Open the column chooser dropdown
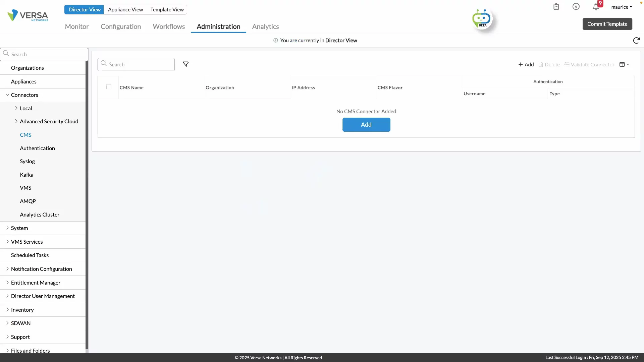The height and width of the screenshot is (362, 644). 624,64
